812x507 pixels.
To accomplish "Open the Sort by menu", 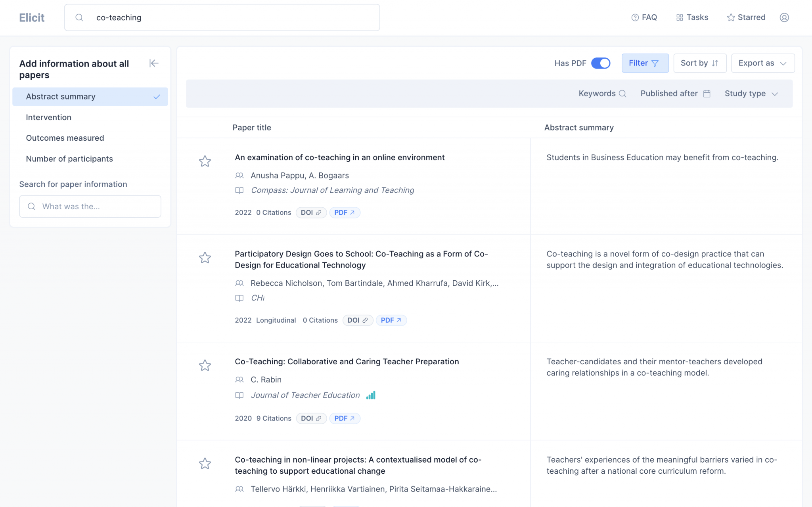I will [699, 63].
